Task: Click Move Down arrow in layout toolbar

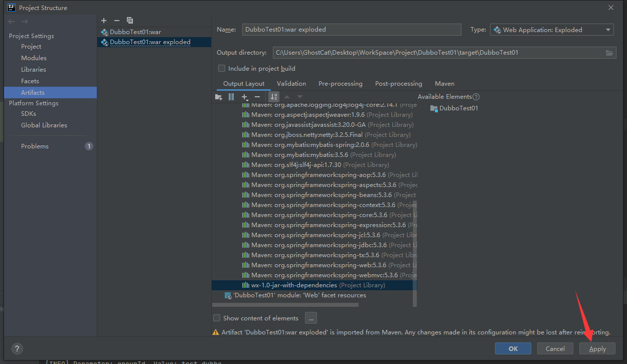Action: [x=300, y=97]
